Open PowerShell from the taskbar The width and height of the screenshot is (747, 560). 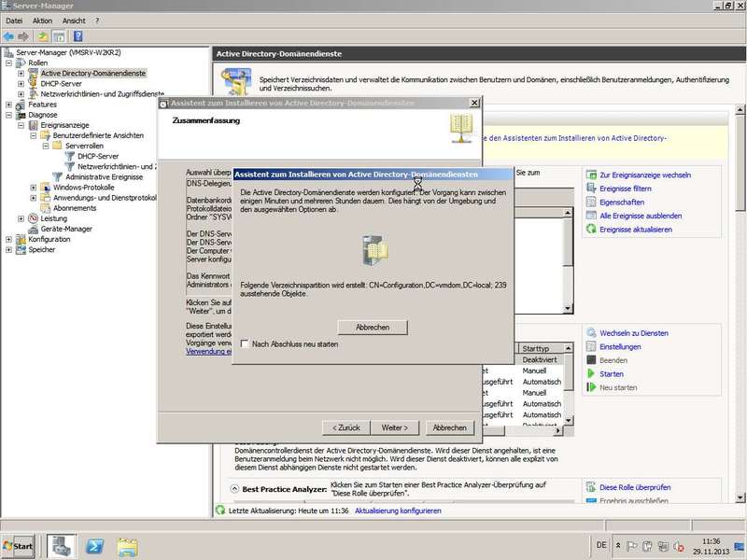click(x=94, y=546)
